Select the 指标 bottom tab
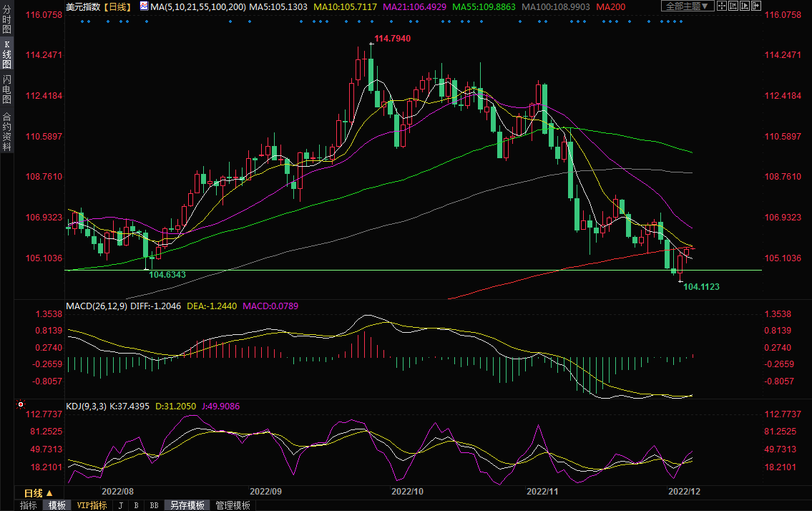This screenshot has height=511, width=812. click(29, 505)
